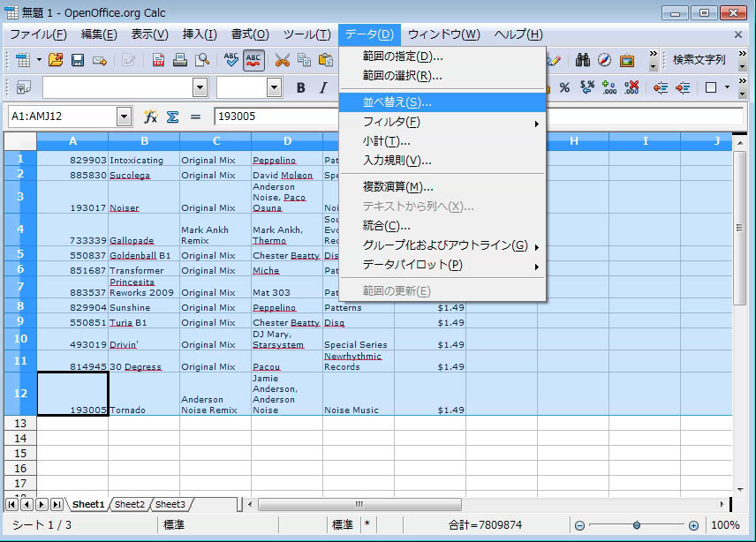Click the Delete Decimal Place icon

click(x=631, y=87)
